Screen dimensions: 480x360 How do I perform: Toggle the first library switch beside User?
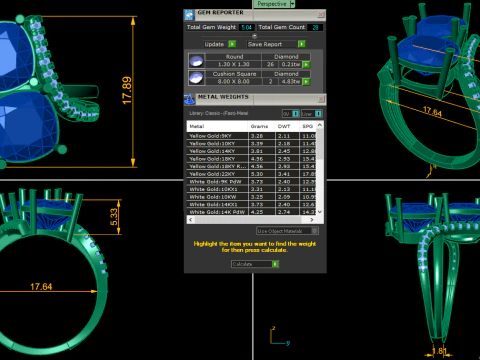click(x=295, y=114)
